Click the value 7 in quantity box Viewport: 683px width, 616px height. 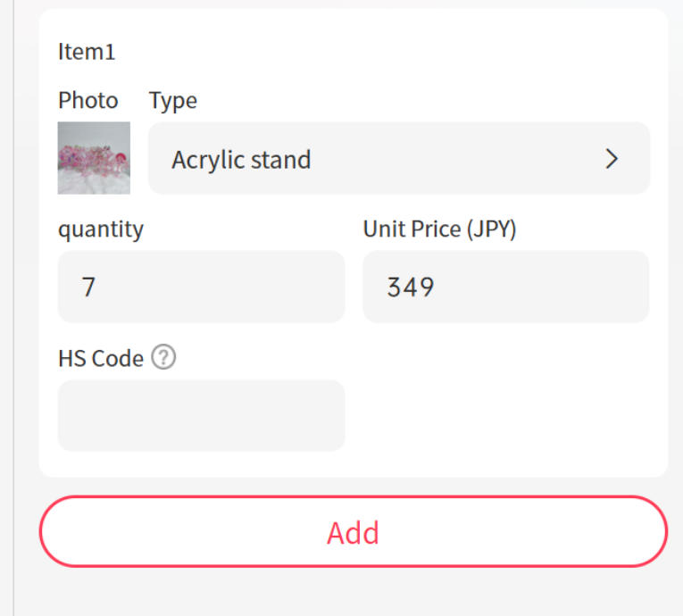coord(88,287)
